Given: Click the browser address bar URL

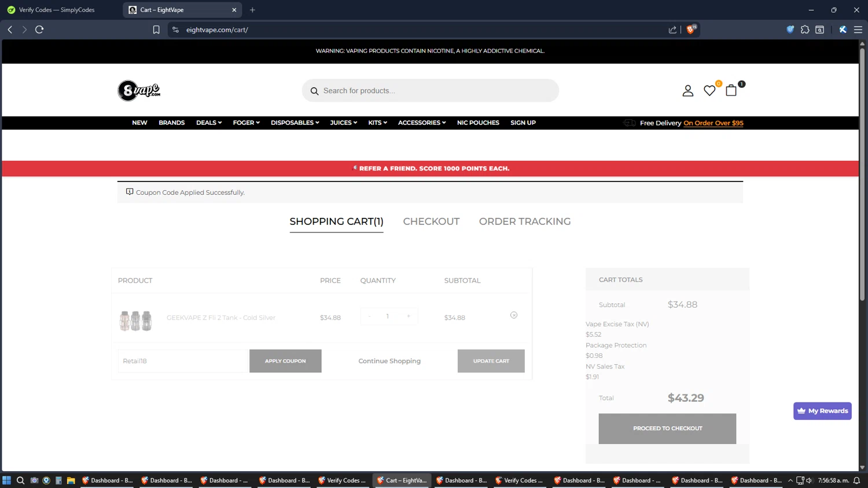Looking at the screenshot, I should tap(217, 29).
